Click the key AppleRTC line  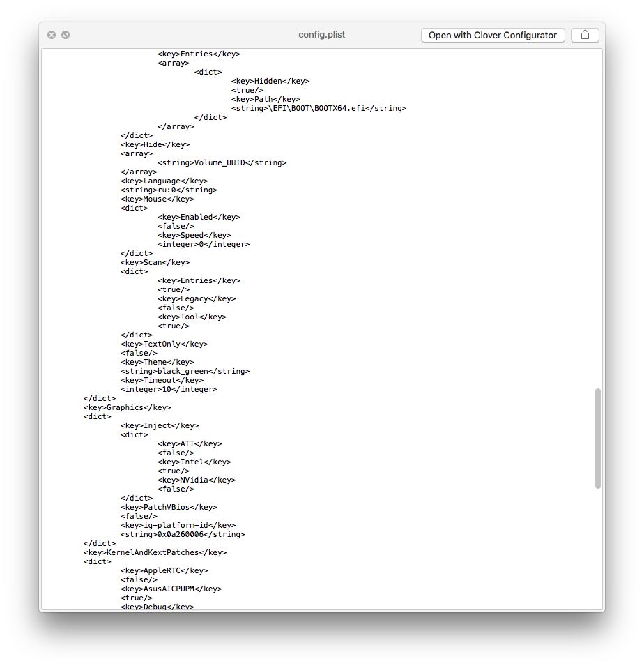point(164,570)
